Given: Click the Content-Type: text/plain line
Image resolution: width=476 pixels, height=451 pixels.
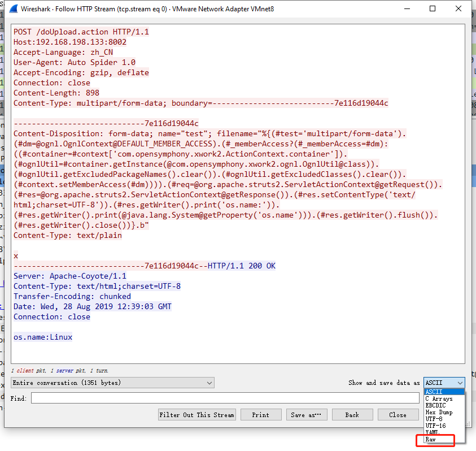Looking at the screenshot, I should coord(68,236).
